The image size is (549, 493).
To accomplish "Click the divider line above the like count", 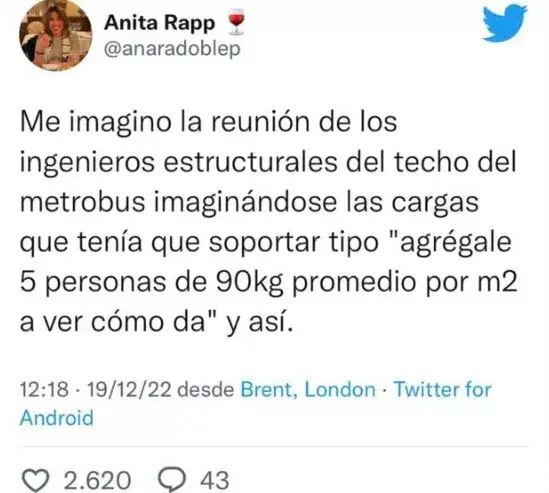I will (274, 447).
